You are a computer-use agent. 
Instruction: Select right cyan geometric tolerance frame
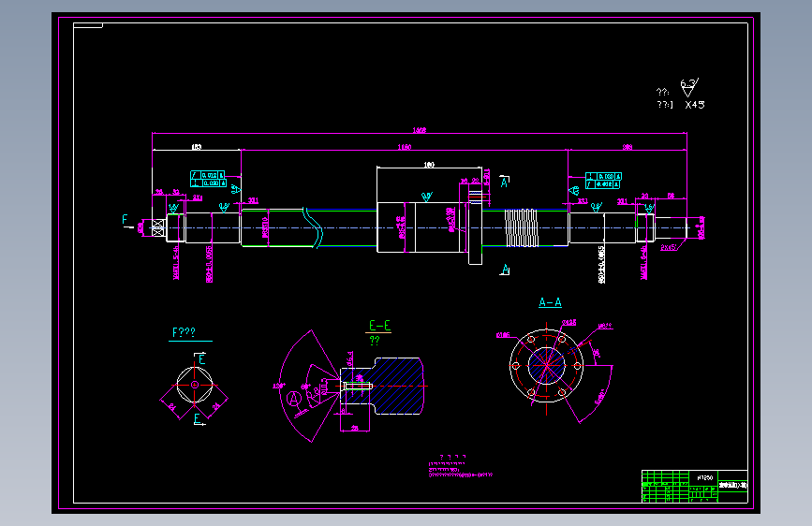603,181
